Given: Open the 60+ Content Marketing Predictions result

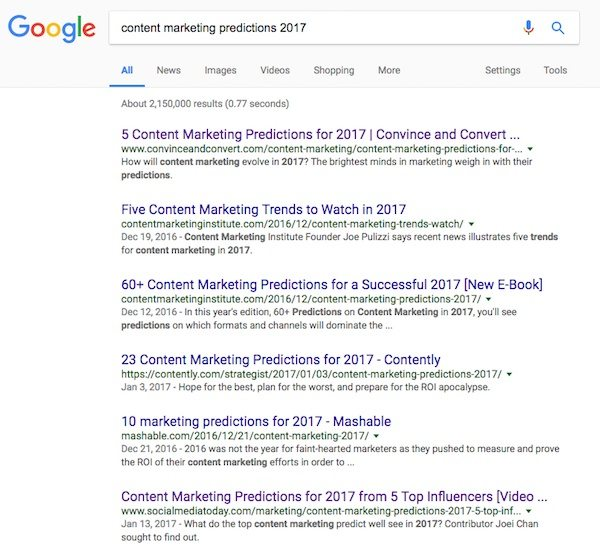Looking at the screenshot, I should [x=332, y=284].
